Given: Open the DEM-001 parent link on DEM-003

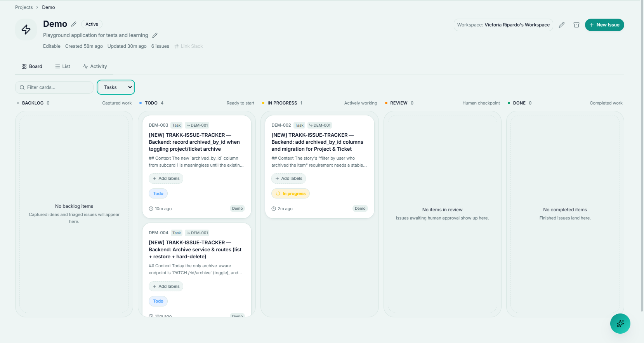Looking at the screenshot, I should tap(197, 125).
